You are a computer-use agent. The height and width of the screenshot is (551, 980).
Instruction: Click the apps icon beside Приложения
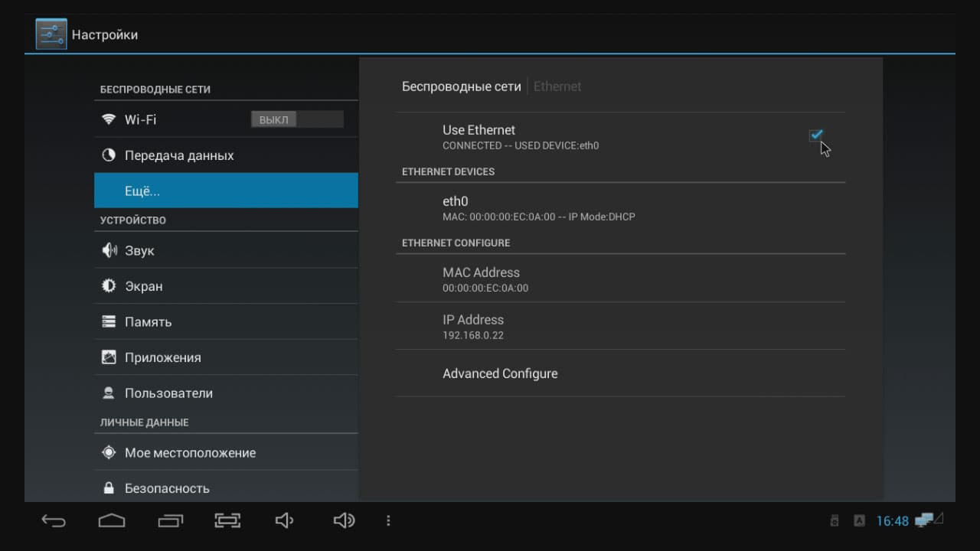(x=109, y=357)
